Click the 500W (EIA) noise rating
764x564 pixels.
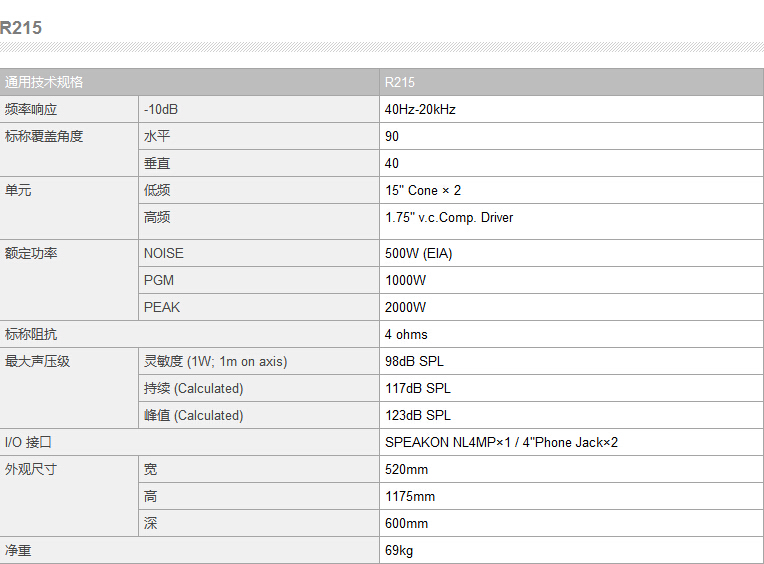point(419,253)
